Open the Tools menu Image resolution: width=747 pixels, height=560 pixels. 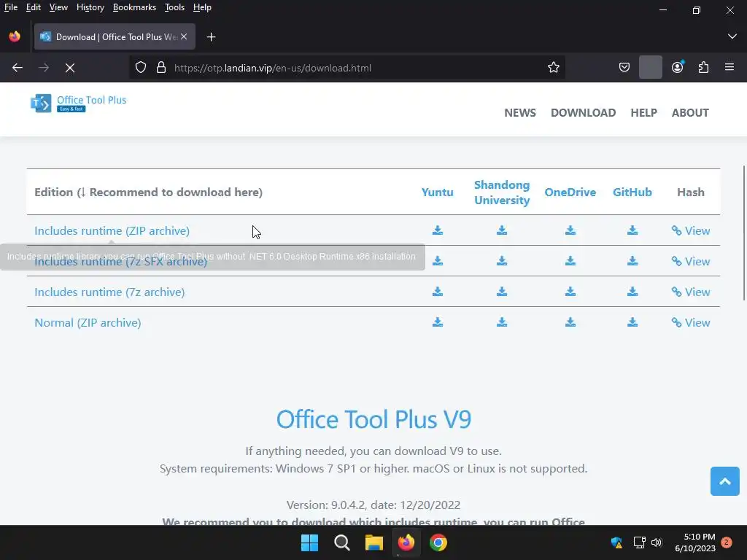174,7
